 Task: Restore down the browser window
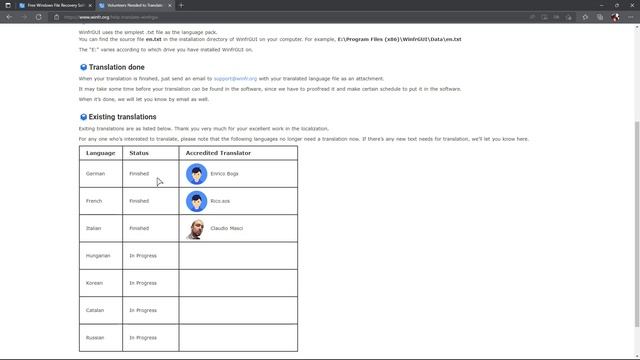617,5
